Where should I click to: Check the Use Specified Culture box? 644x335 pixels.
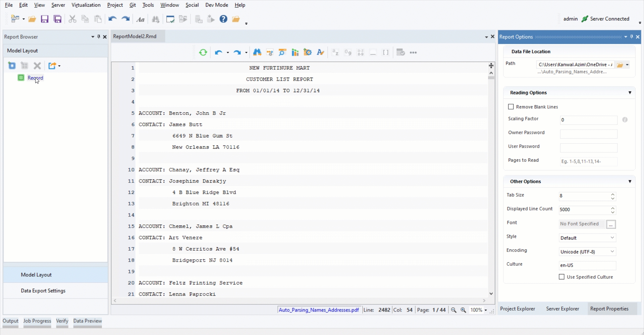pos(561,277)
